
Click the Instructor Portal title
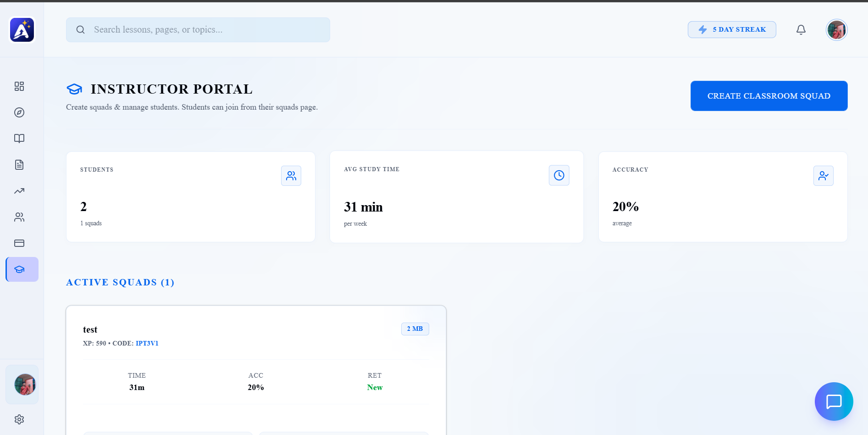(171, 89)
